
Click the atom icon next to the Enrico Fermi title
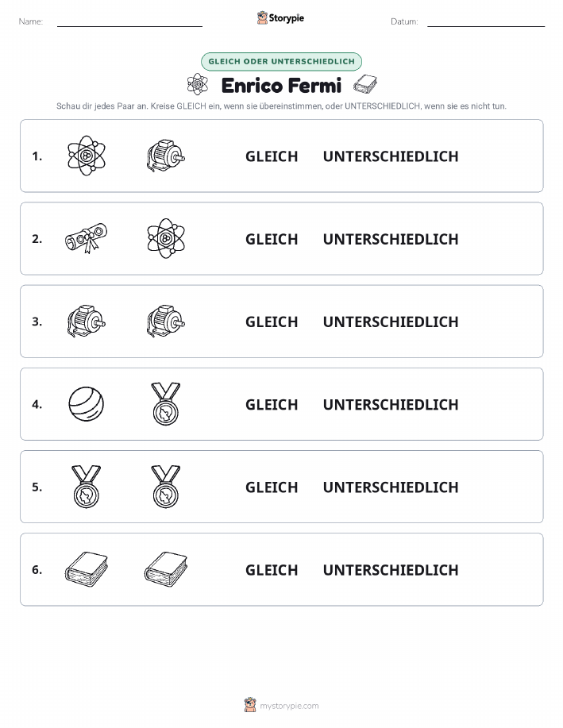click(198, 84)
